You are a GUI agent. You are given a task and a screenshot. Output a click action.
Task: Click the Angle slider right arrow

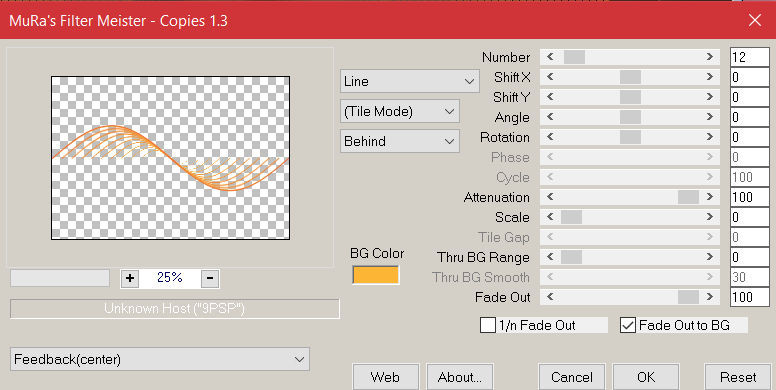tap(710, 117)
